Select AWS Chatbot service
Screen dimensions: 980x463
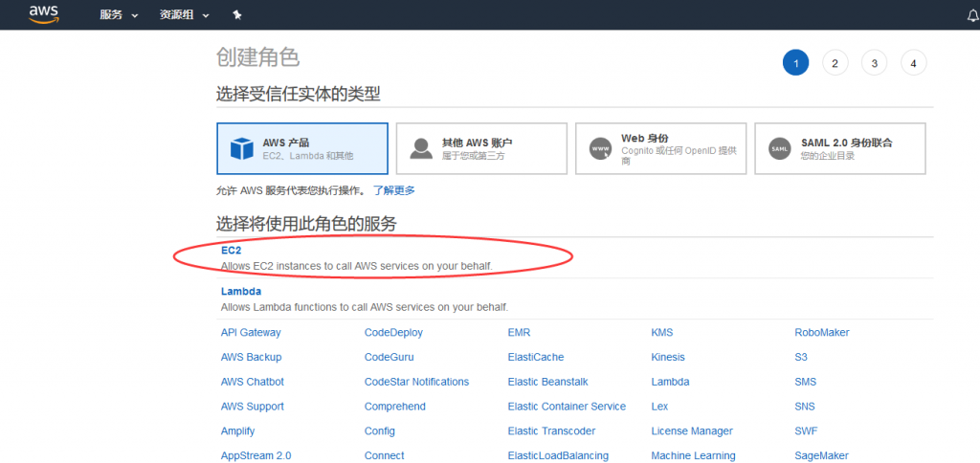tap(253, 382)
